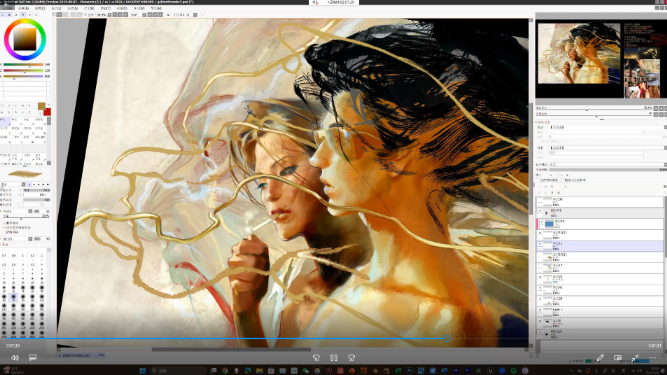Tick the first checkbox below the opacity bar
Screen dimensions: 667x375
[x=539, y=180]
